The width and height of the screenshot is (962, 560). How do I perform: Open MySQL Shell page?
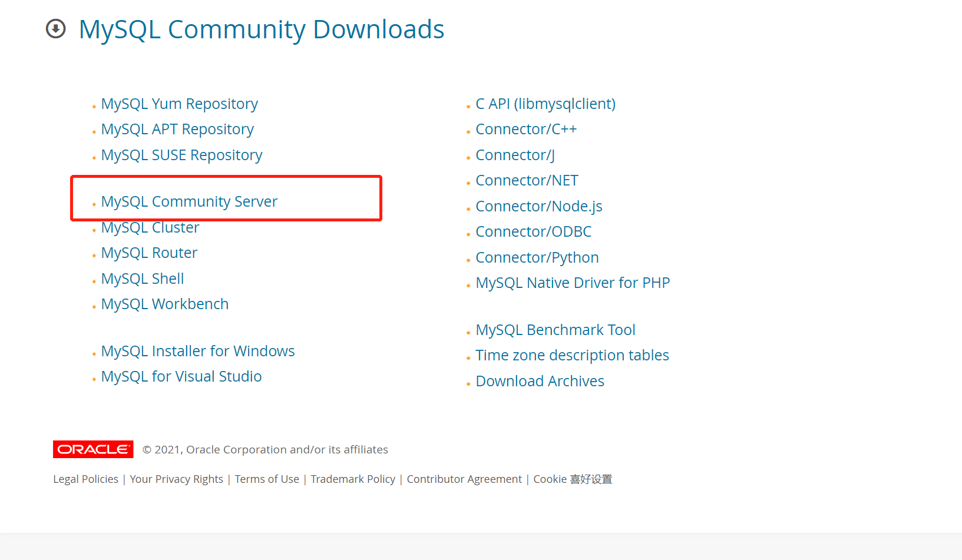[142, 278]
